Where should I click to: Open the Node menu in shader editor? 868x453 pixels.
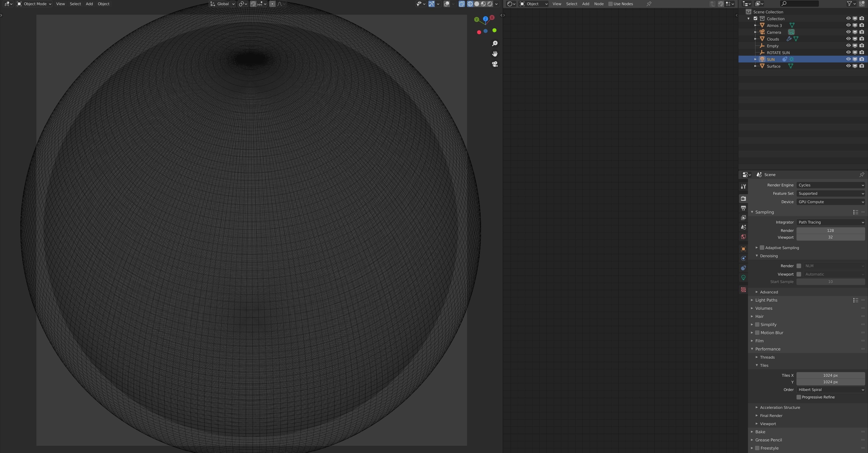click(599, 4)
